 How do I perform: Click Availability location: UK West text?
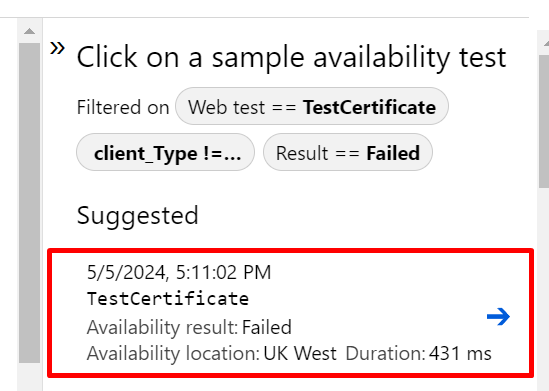click(x=212, y=353)
